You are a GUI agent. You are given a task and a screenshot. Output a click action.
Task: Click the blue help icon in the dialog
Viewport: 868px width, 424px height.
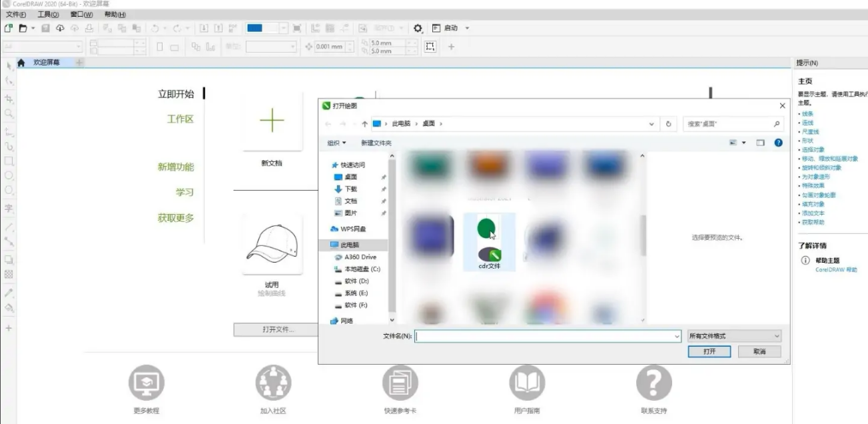[x=778, y=143]
